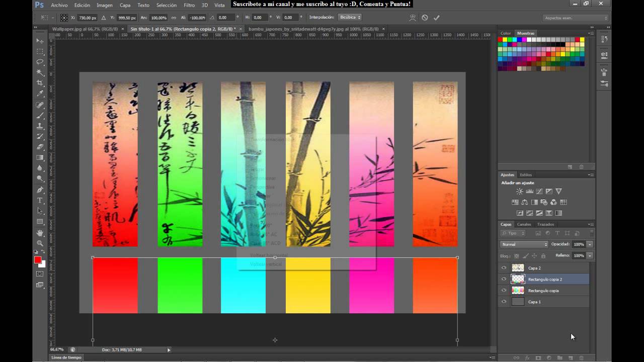Add a Curves adjustment
Screen dimensions: 644x362
point(539,192)
